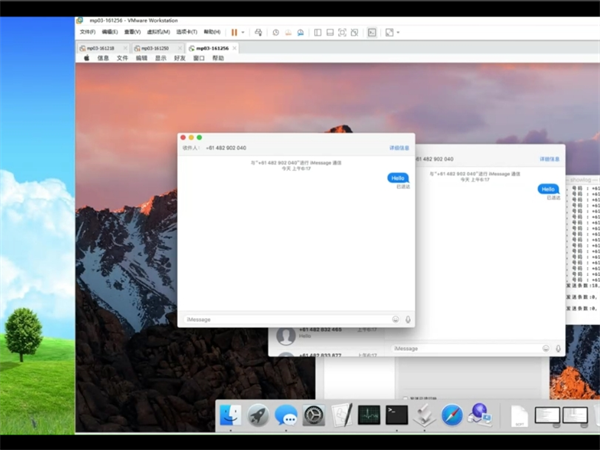Open Activity Monitor in the Dock
The image size is (600, 450).
(x=369, y=415)
